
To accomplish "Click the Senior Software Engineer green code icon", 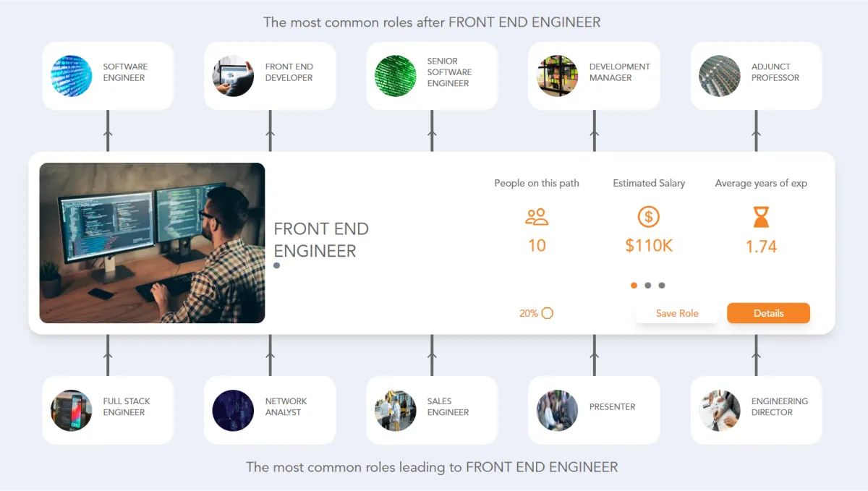I will (394, 75).
